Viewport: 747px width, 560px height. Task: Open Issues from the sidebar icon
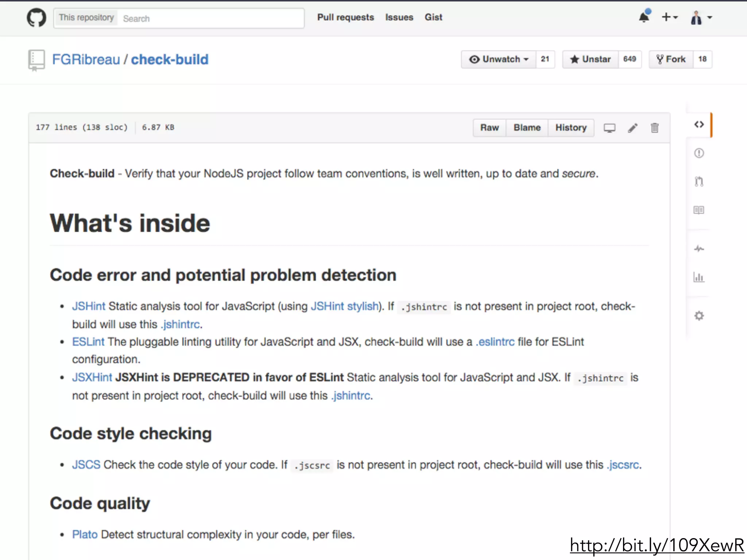(699, 153)
